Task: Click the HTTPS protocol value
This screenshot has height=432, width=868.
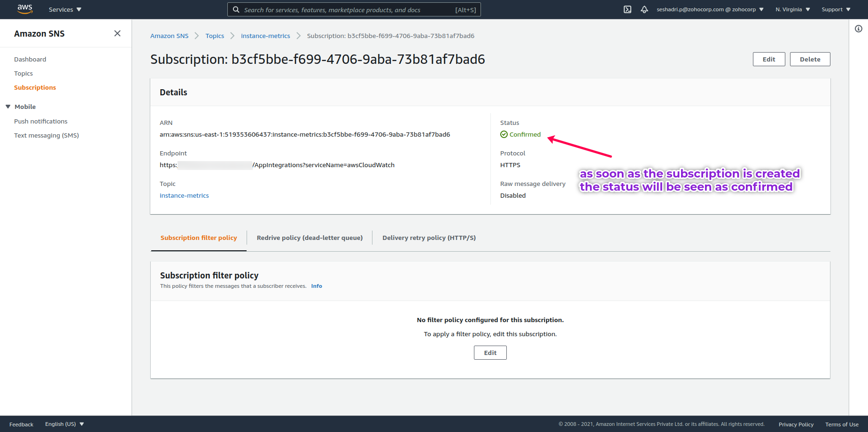Action: (510, 165)
